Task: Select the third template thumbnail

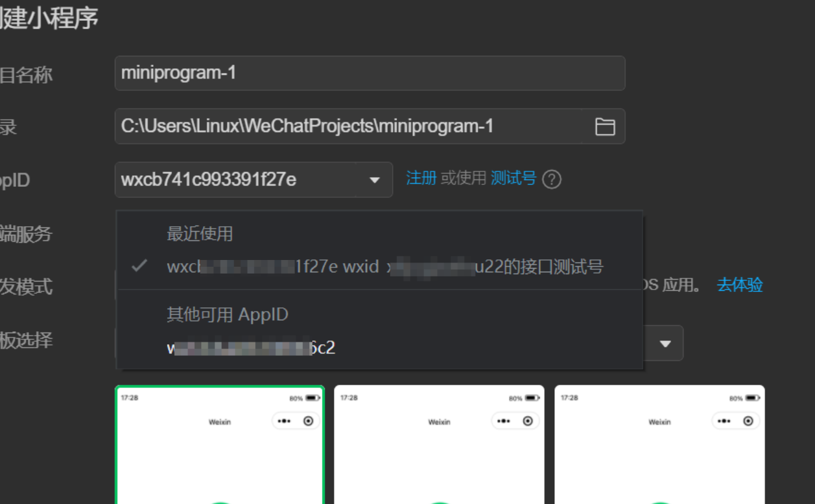Action: 659,445
